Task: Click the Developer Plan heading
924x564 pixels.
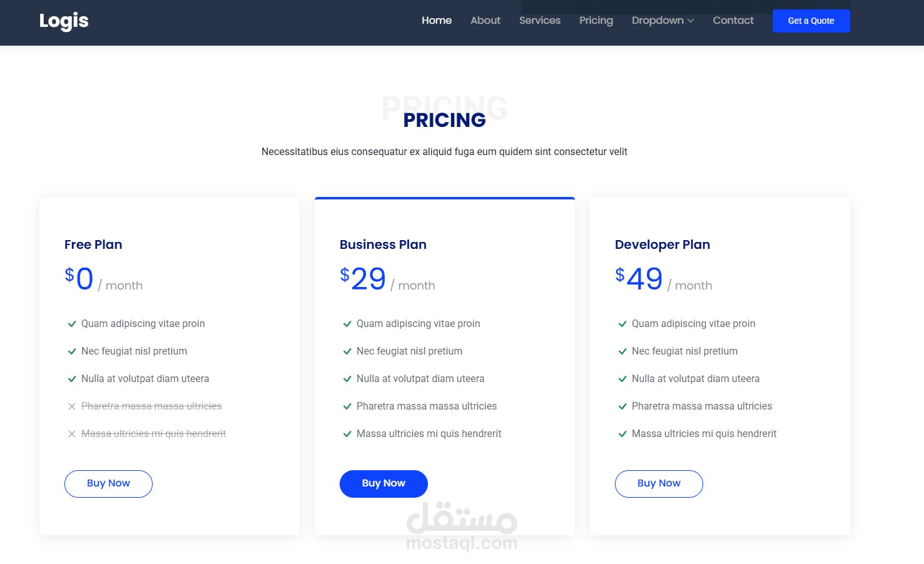Action: click(x=663, y=244)
